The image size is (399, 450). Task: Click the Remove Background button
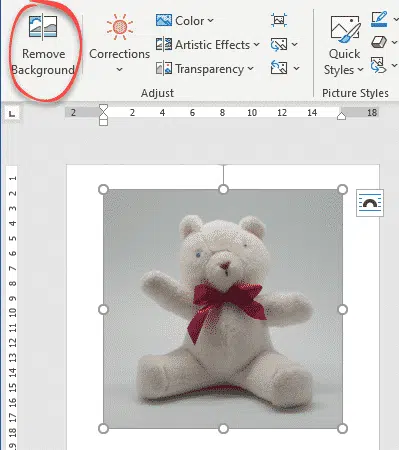(43, 45)
